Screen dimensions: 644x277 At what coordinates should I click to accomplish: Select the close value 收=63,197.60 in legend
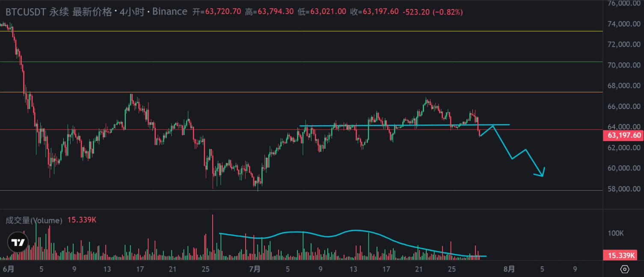click(374, 12)
